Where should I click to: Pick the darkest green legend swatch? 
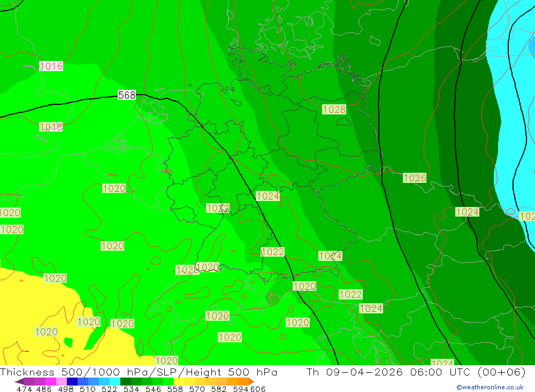126,381
